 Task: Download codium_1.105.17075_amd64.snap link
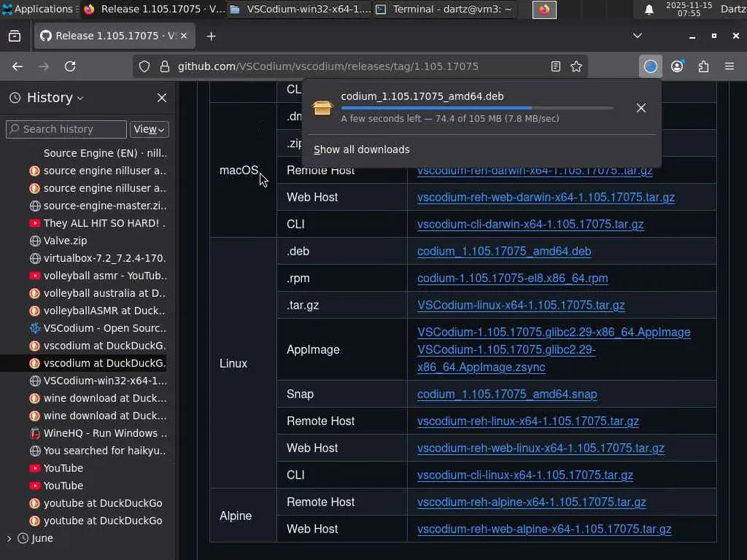click(507, 394)
